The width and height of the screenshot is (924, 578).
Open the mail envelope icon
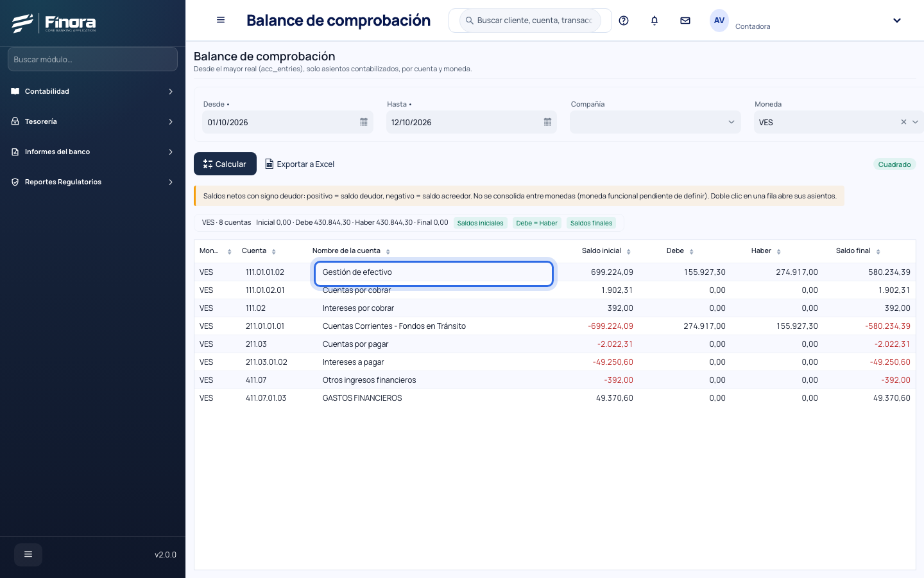[685, 21]
